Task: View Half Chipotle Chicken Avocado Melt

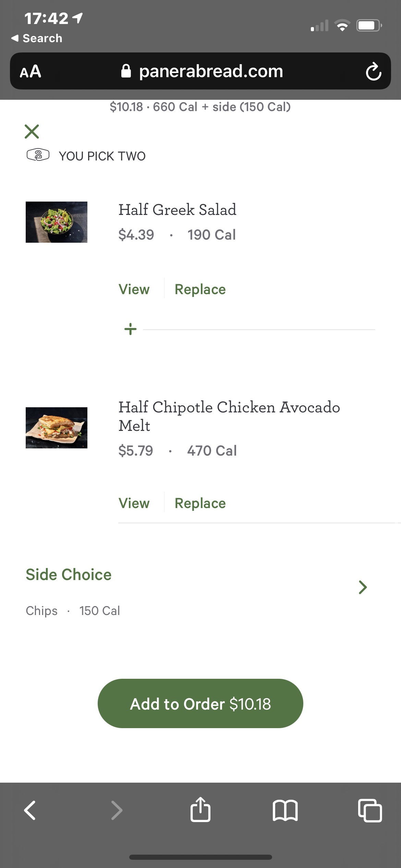Action: (134, 503)
